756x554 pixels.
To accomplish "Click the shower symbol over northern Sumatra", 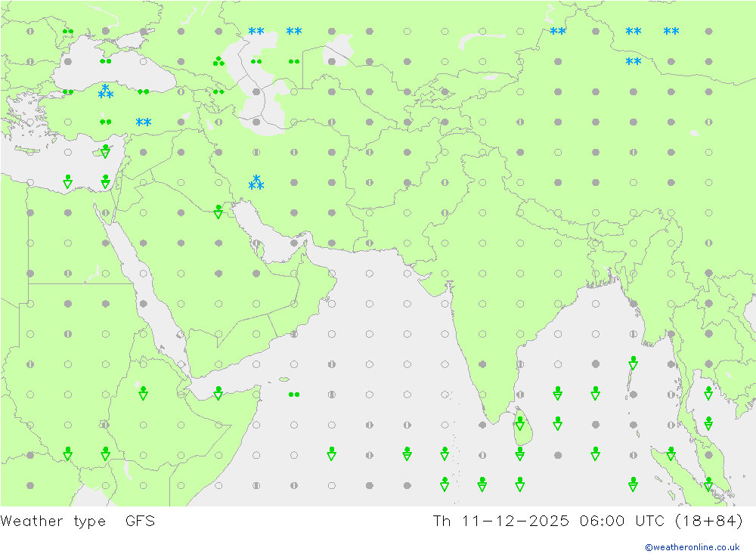I will 671,453.
